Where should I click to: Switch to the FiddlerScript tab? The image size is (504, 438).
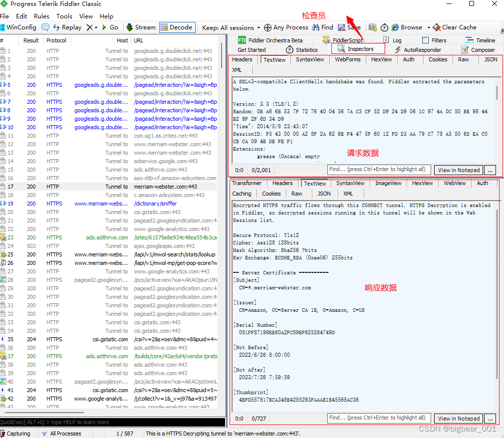[x=343, y=40]
